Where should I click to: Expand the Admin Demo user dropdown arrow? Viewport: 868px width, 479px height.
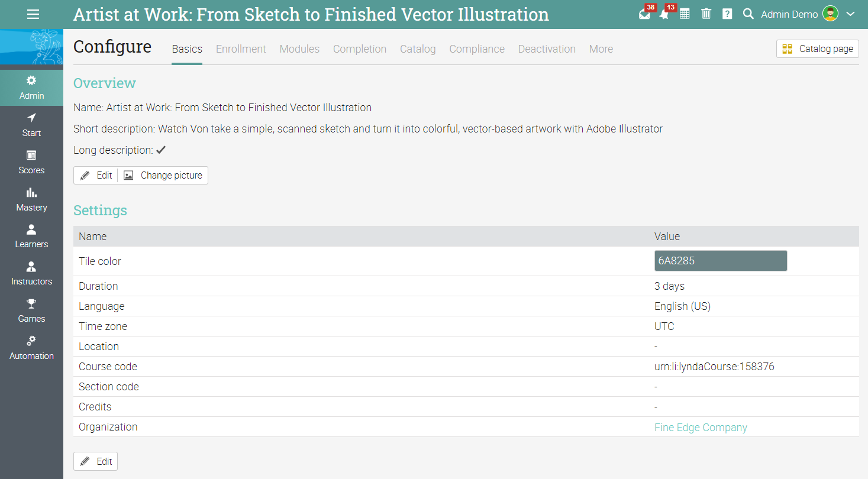coord(851,14)
